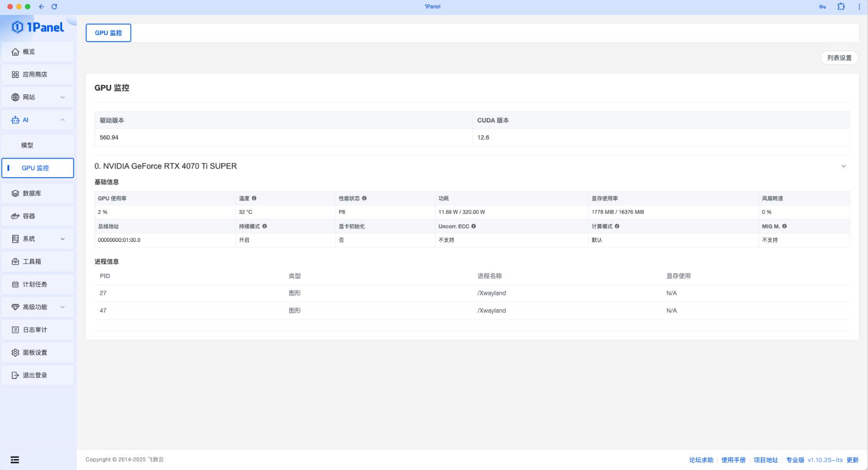Viewport: 868px width, 470px height.
Task: Collapse sidebar using bottom hamburger icon
Action: (x=15, y=460)
